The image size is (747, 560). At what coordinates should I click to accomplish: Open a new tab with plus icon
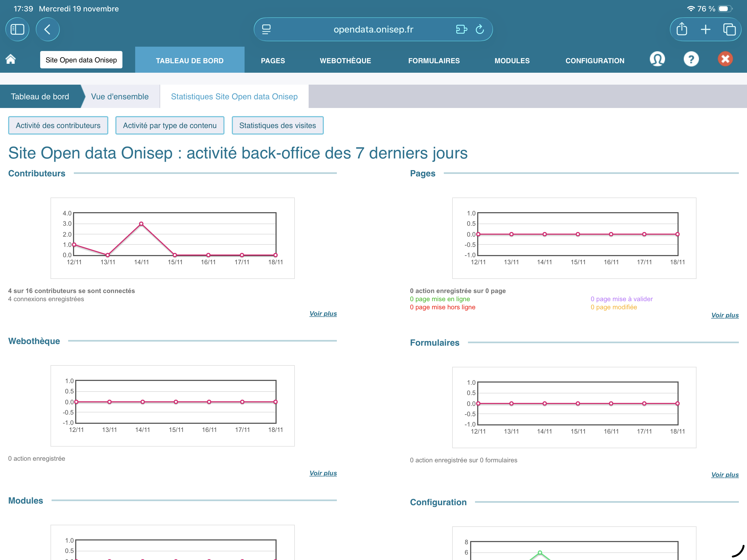(x=705, y=30)
